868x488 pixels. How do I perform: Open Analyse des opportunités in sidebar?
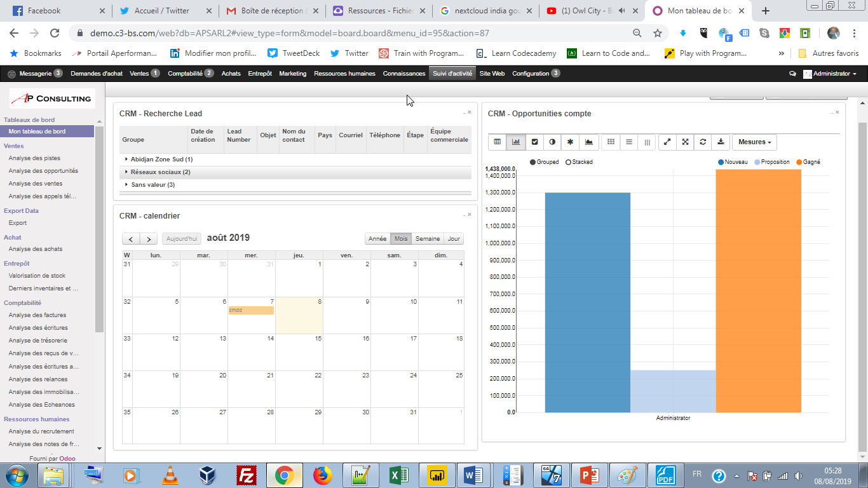click(x=43, y=171)
